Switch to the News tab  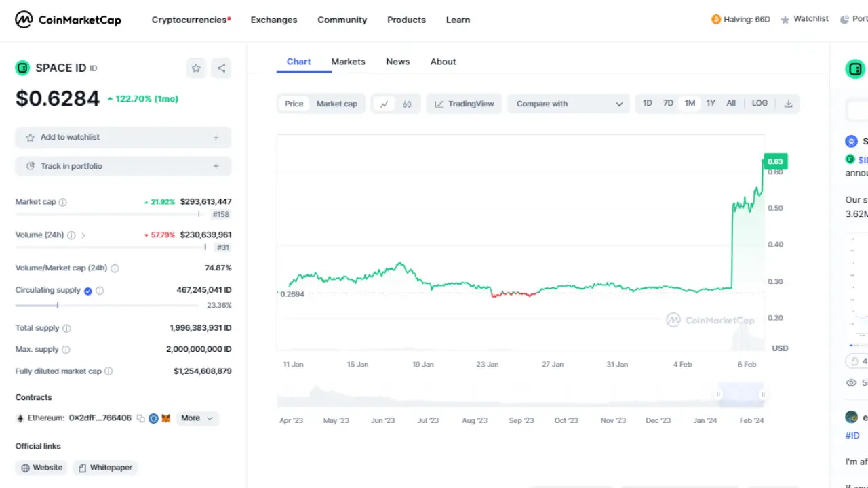pyautogui.click(x=398, y=62)
